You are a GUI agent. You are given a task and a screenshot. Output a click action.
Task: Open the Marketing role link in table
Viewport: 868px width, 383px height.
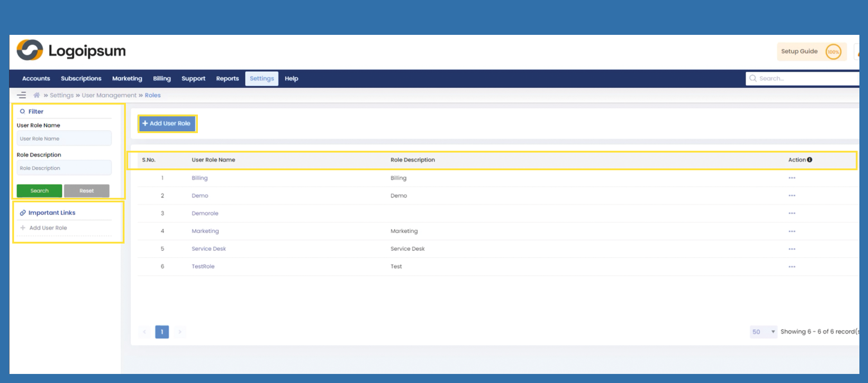(x=205, y=231)
